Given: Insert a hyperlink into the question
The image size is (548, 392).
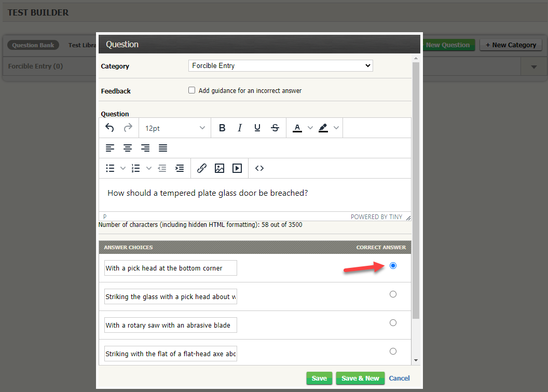Looking at the screenshot, I should tap(202, 168).
